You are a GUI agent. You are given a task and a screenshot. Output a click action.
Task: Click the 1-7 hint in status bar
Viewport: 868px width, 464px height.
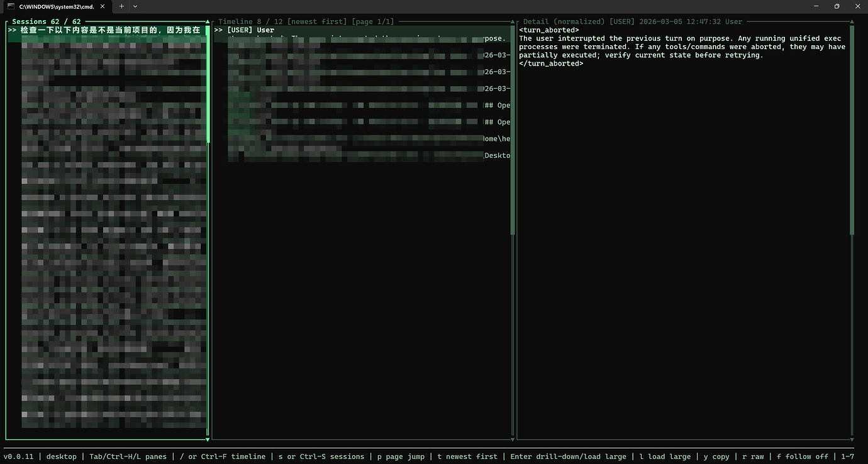click(848, 456)
